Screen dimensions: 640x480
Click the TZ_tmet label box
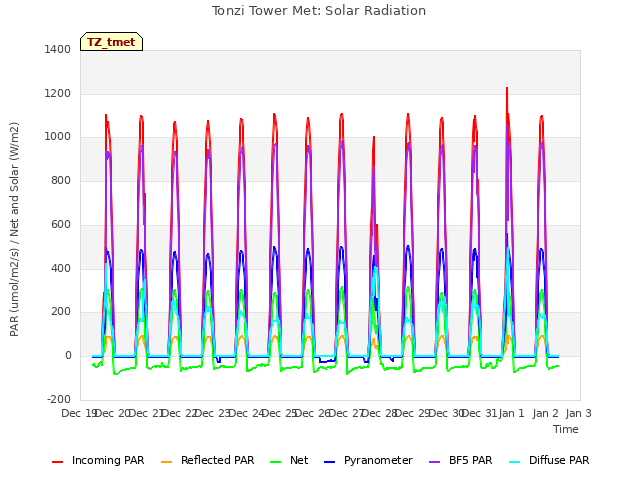pyautogui.click(x=111, y=42)
